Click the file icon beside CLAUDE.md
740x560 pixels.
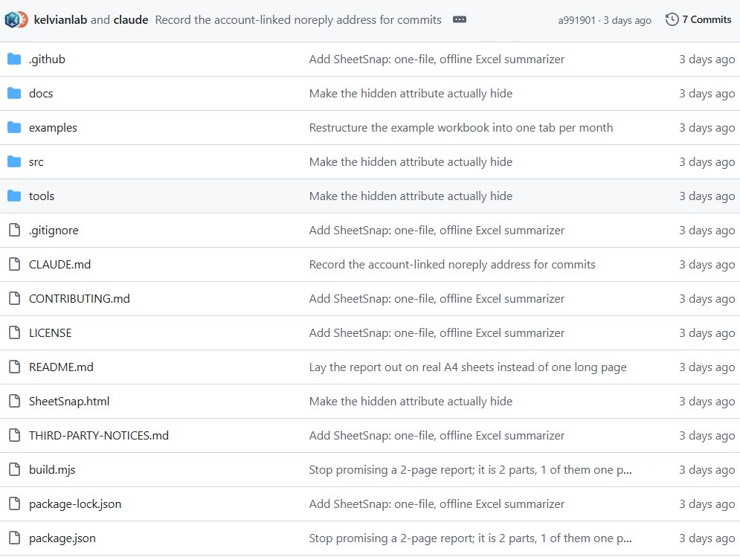15,264
